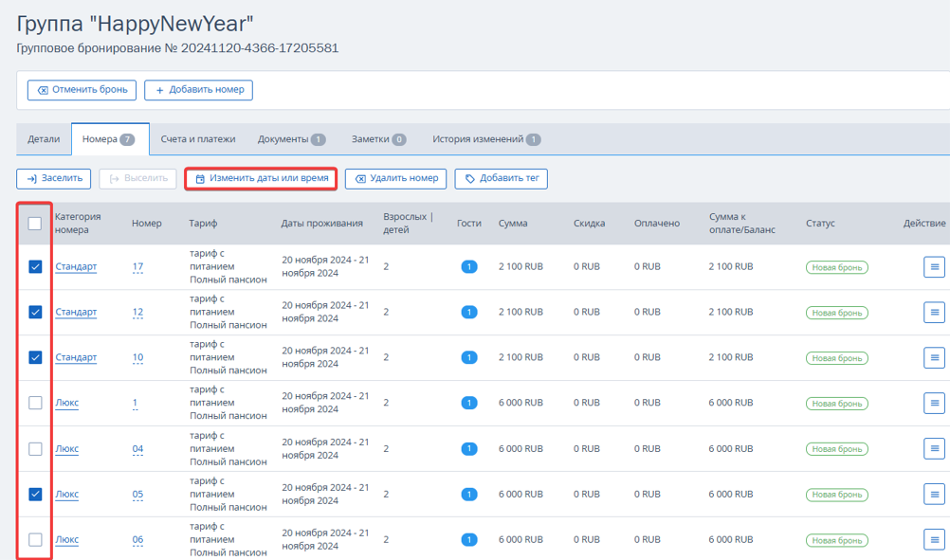Click guest count badge for room 17
This screenshot has height=560, width=950.
(x=469, y=267)
